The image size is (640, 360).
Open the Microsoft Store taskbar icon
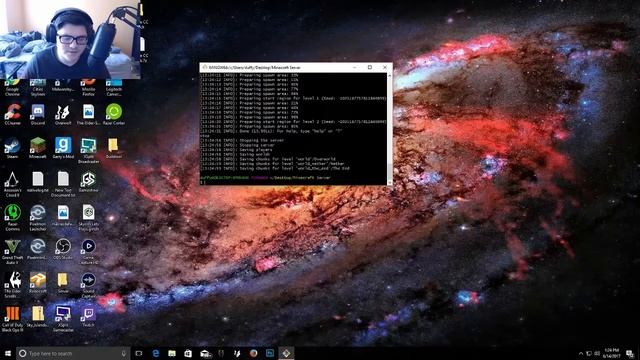coord(188,353)
